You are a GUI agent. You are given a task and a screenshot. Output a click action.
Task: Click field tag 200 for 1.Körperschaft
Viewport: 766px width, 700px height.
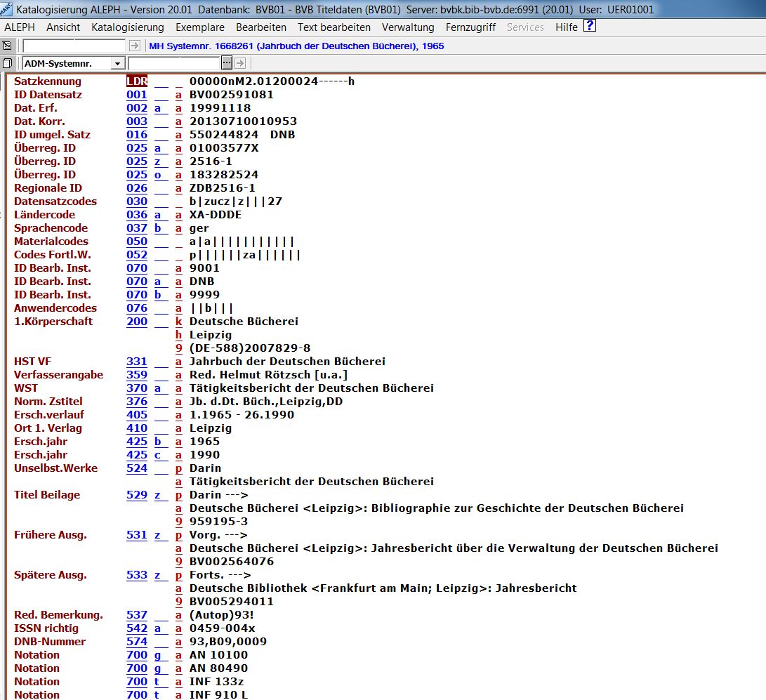(x=137, y=322)
